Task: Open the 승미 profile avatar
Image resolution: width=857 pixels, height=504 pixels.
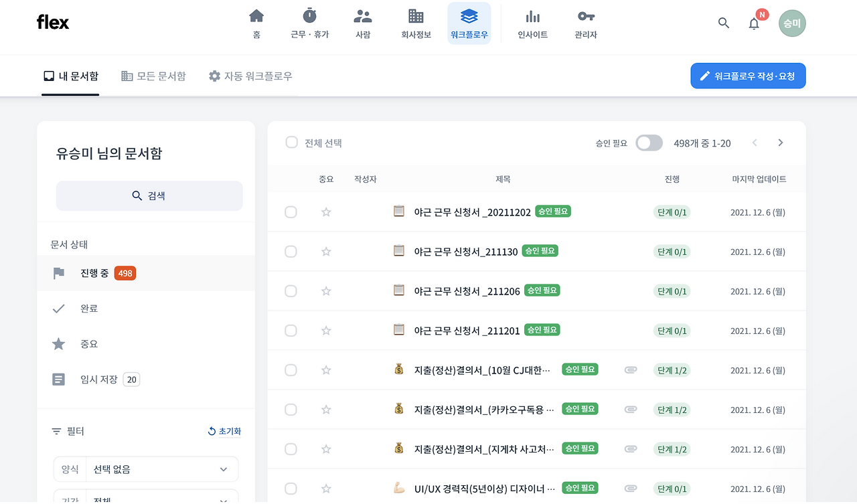Action: pos(793,23)
